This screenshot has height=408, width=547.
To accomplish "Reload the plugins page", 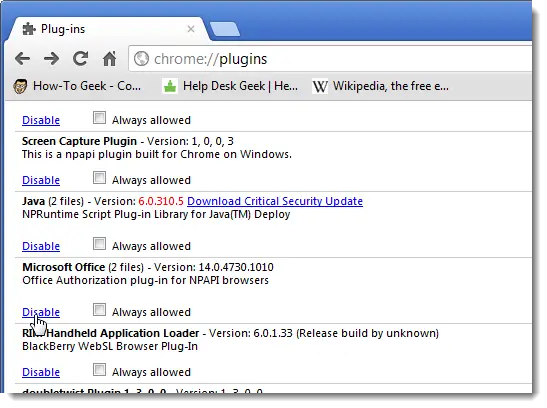I will click(x=81, y=58).
